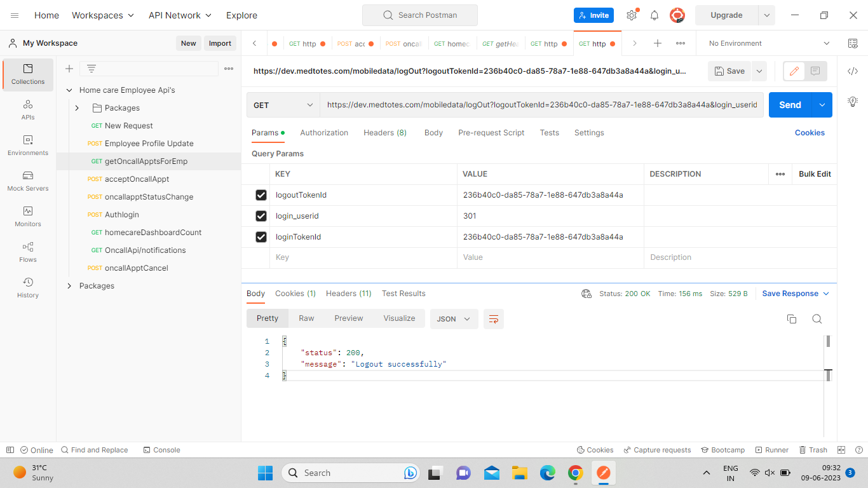Open Mock Servers in the sidebar

28,181
